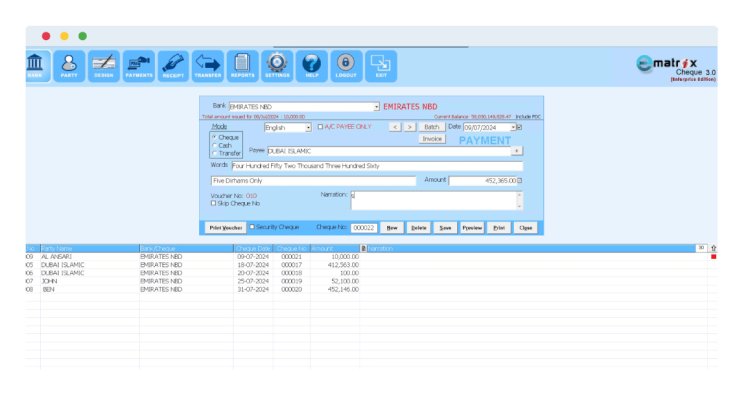750x415 pixels.
Task: Click the eMatrix Cheque 3.0 logo
Action: pos(676,69)
